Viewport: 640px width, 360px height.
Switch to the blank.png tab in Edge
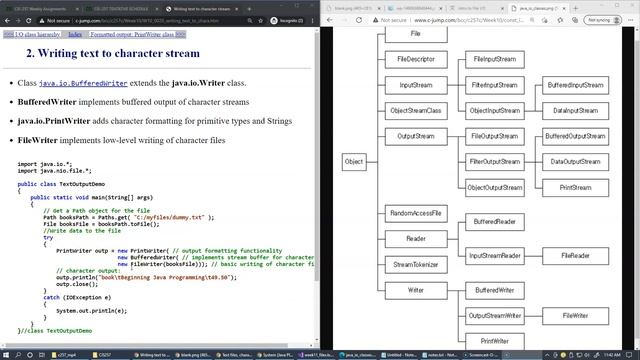pyautogui.click(x=353, y=8)
